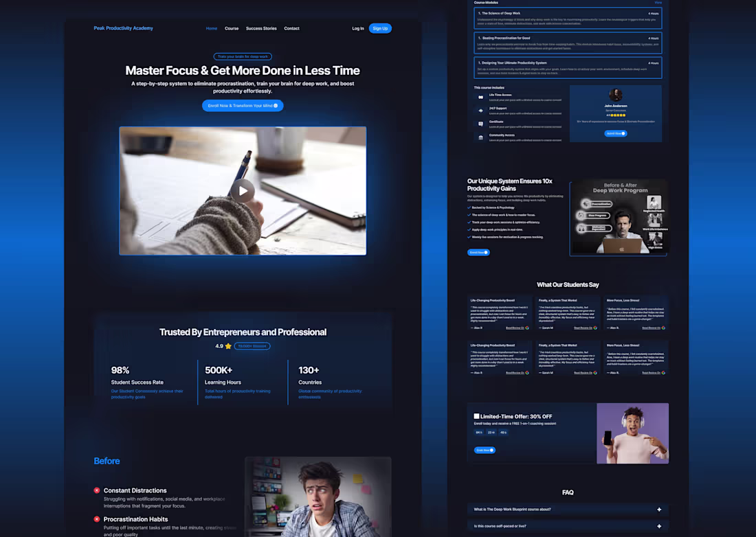Click the white square icon beside Limited-Time Offer

point(476,416)
